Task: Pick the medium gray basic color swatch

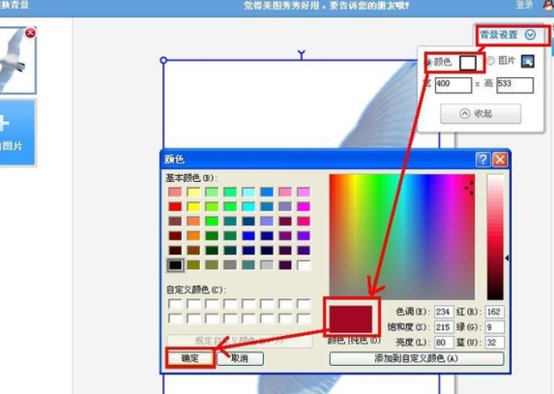Action: pos(230,265)
